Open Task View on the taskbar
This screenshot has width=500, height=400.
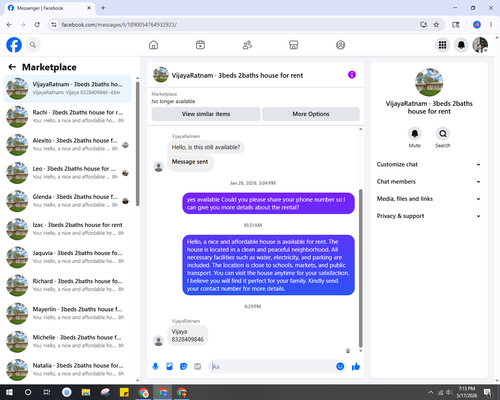(x=47, y=392)
